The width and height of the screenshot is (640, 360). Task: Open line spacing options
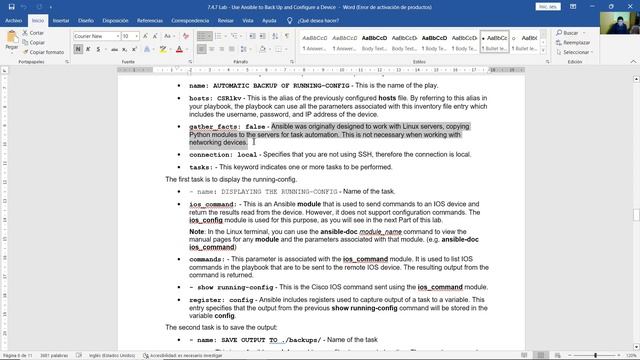point(244,49)
